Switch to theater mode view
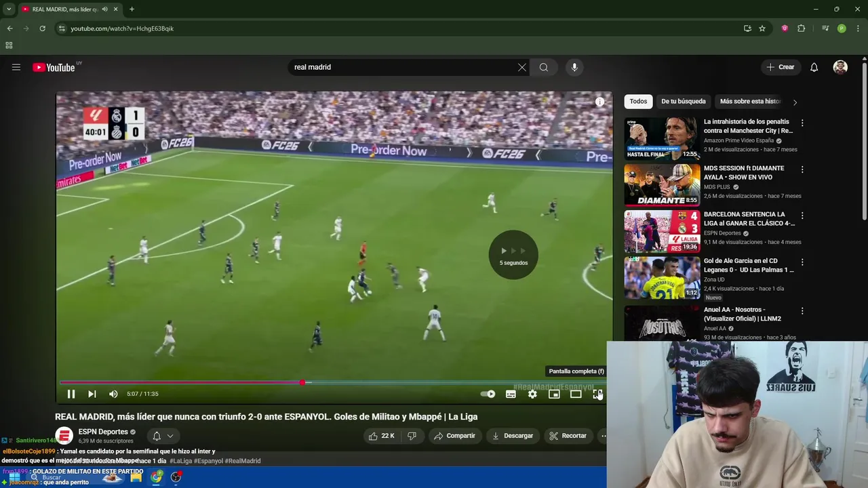 click(x=576, y=394)
